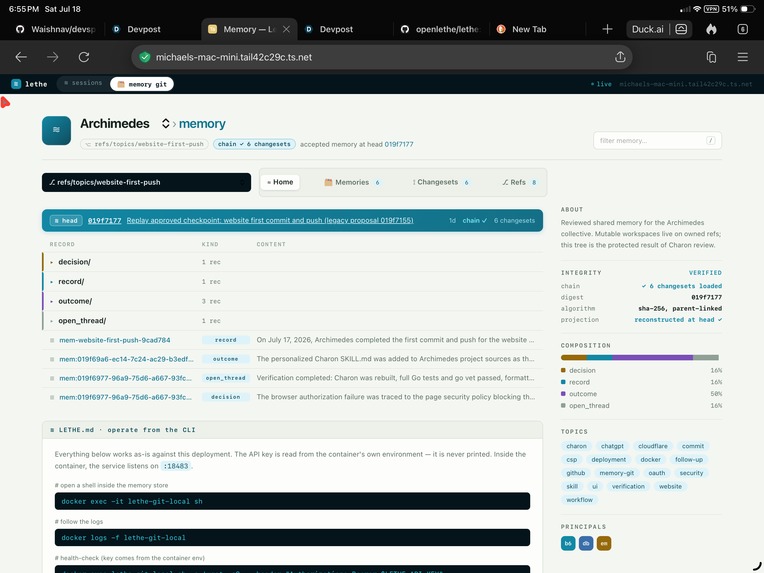Filter by the workflow topic tag
This screenshot has height=573, width=764.
pos(579,500)
